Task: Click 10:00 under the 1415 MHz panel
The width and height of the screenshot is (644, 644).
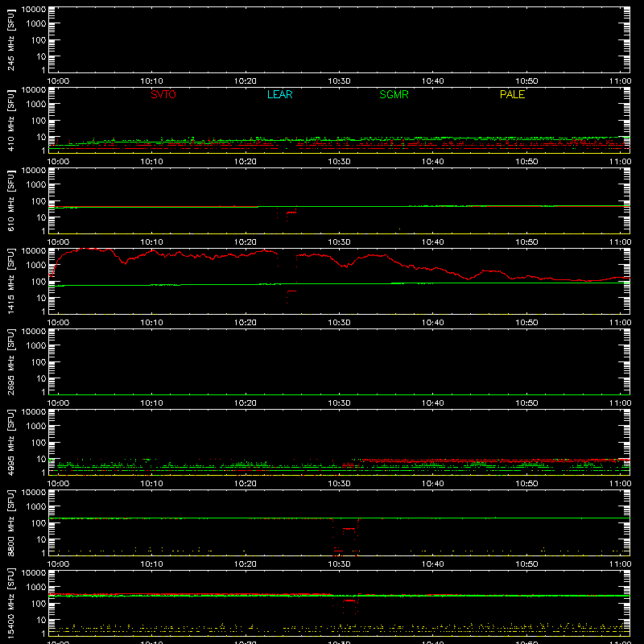Action: (x=58, y=323)
